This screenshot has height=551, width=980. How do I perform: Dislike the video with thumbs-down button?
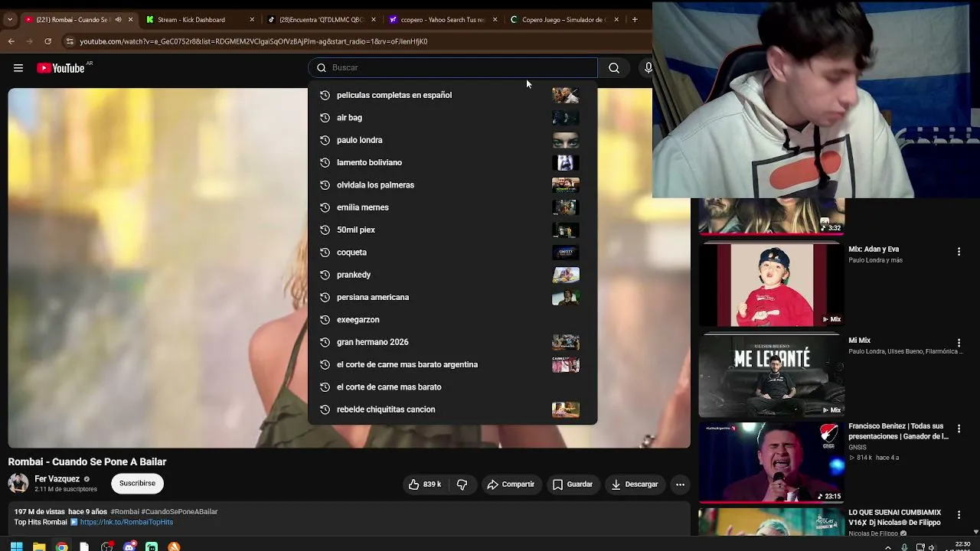(x=462, y=484)
